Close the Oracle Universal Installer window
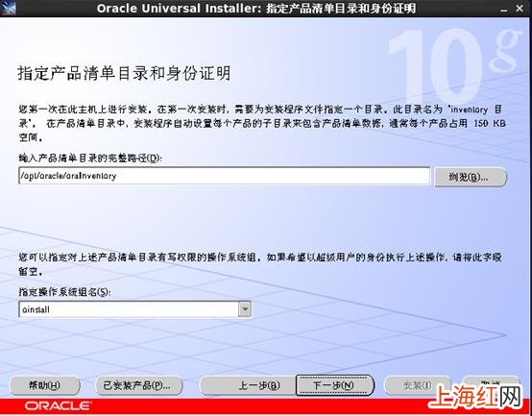532x416 pixels. coord(520,8)
